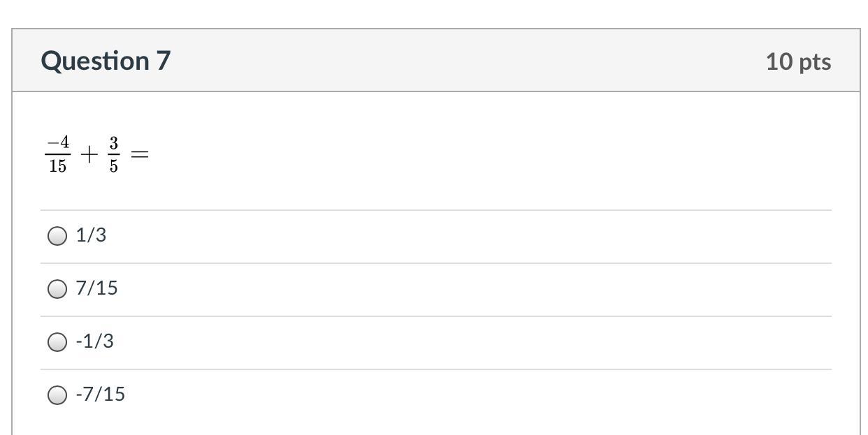868x435 pixels.
Task: Click the "7/15" answer label text
Action: click(97, 288)
